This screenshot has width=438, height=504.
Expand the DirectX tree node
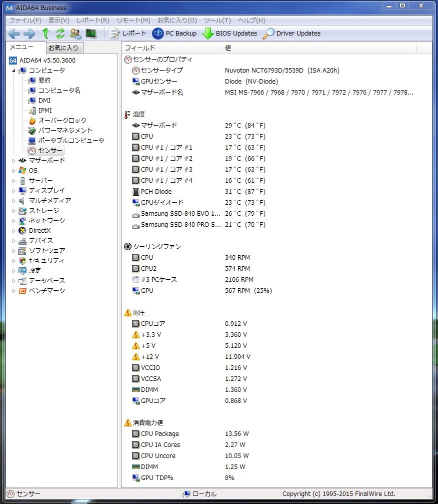click(x=13, y=230)
